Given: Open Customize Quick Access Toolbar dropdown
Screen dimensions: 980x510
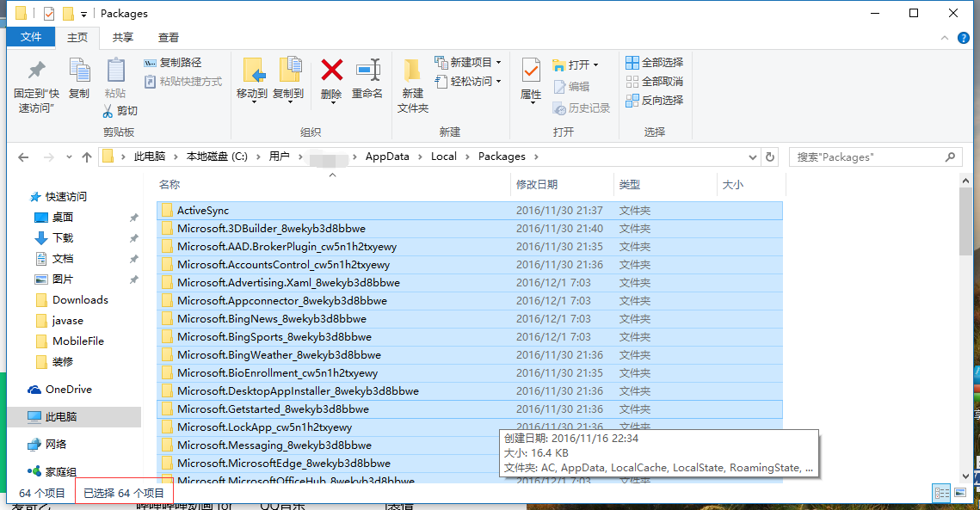Looking at the screenshot, I should coord(83,14).
